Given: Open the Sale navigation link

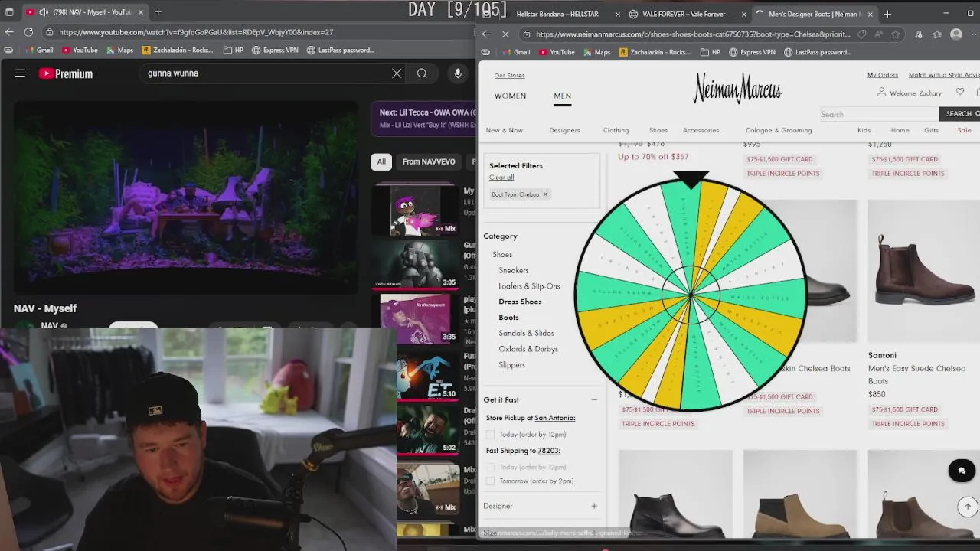Looking at the screenshot, I should [x=964, y=130].
